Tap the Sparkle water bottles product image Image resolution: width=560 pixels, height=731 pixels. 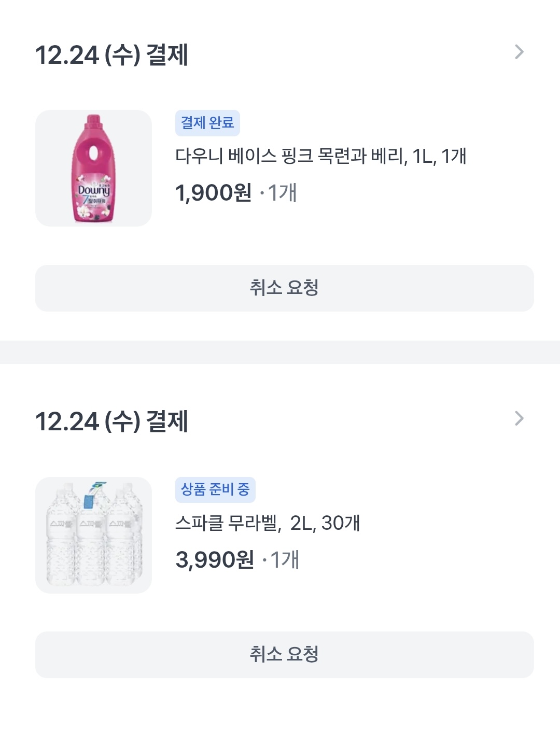pos(93,535)
